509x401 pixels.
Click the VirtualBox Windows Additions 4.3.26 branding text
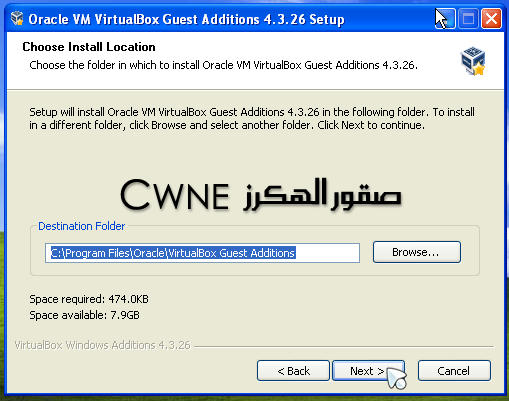(102, 345)
